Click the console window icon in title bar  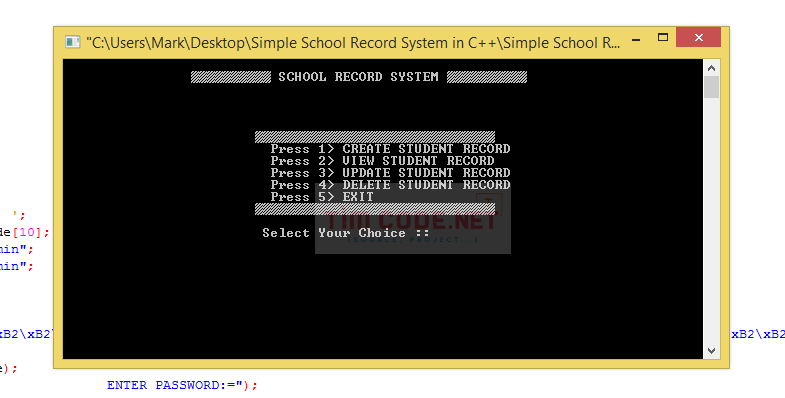73,42
